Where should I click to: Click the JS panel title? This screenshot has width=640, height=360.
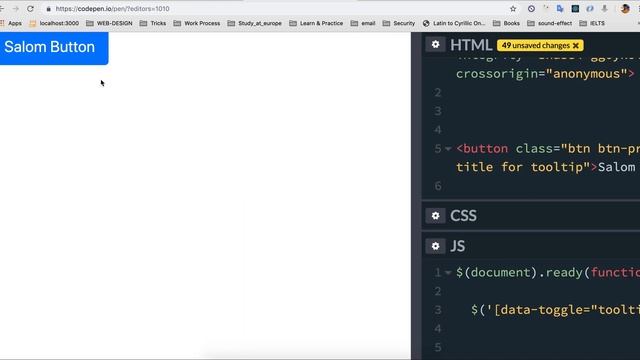[x=458, y=246]
